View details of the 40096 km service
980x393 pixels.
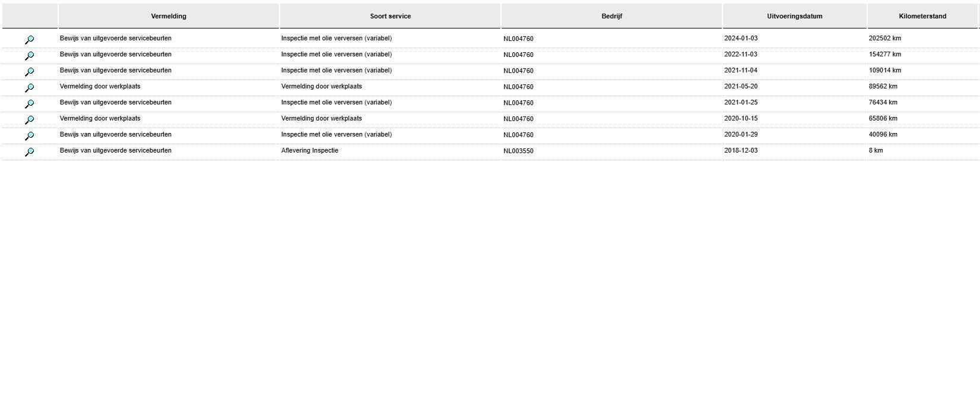coord(29,136)
